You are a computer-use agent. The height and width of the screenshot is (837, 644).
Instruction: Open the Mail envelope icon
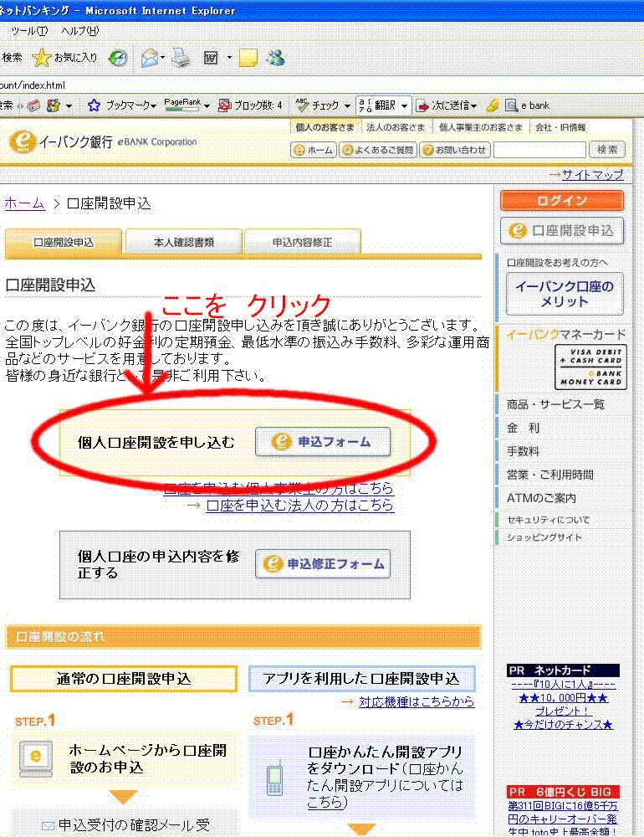(150, 58)
